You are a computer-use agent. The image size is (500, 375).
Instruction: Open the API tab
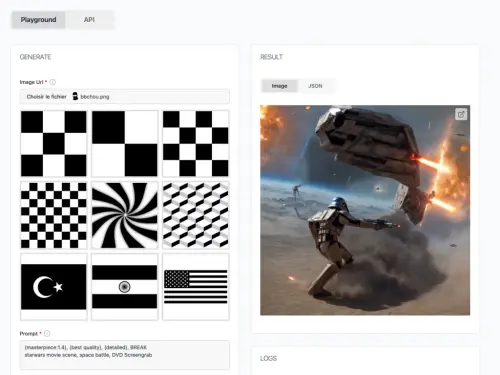click(x=89, y=20)
